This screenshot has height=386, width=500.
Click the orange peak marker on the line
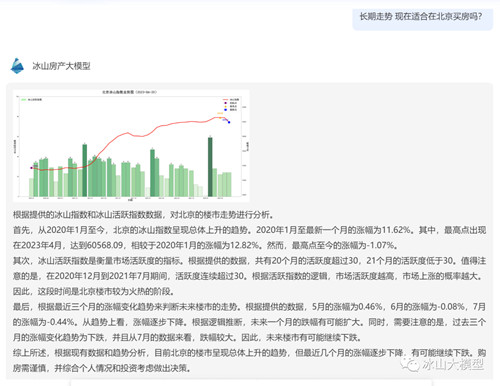coord(220,117)
